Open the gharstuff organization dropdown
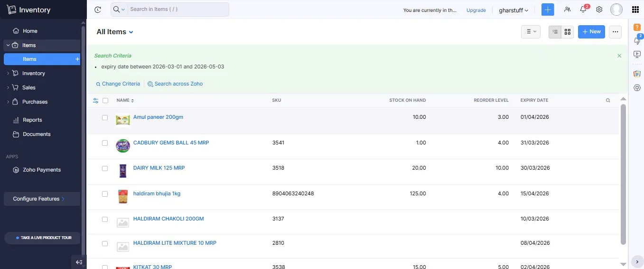Image resolution: width=644 pixels, height=269 pixels. tap(513, 10)
